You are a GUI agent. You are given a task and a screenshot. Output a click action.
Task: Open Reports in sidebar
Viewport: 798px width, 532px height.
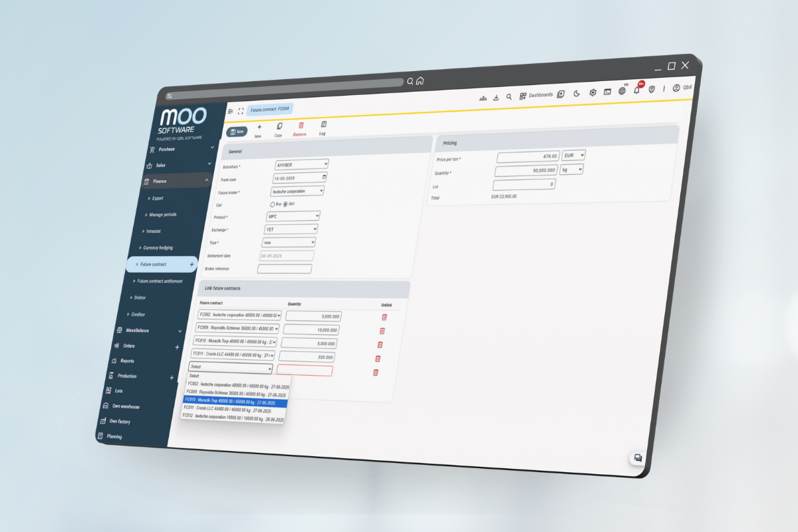coord(127,361)
